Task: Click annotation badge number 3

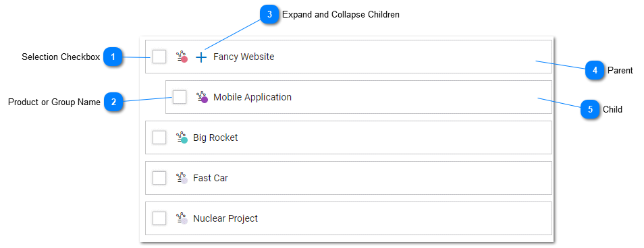Action: pyautogui.click(x=269, y=14)
